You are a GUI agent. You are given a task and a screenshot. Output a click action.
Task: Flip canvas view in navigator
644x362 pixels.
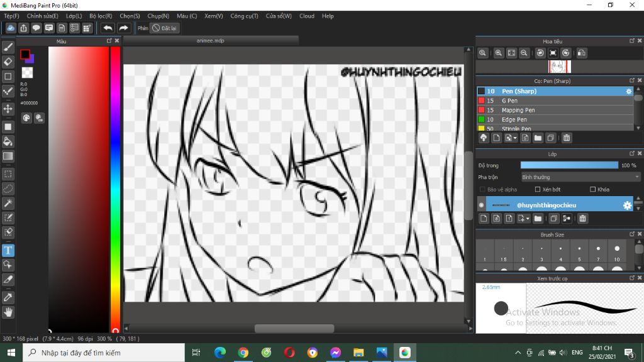pyautogui.click(x=582, y=53)
